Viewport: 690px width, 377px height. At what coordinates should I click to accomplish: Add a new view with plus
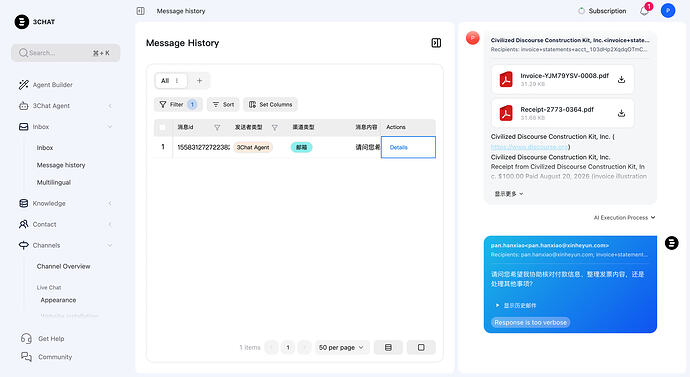coord(199,81)
